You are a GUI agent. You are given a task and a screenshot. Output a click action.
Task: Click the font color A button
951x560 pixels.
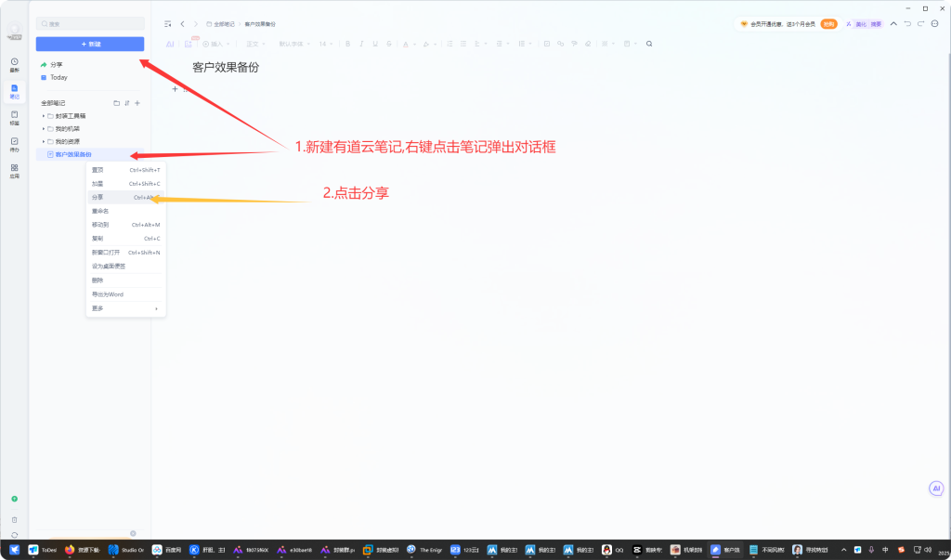[x=406, y=44]
